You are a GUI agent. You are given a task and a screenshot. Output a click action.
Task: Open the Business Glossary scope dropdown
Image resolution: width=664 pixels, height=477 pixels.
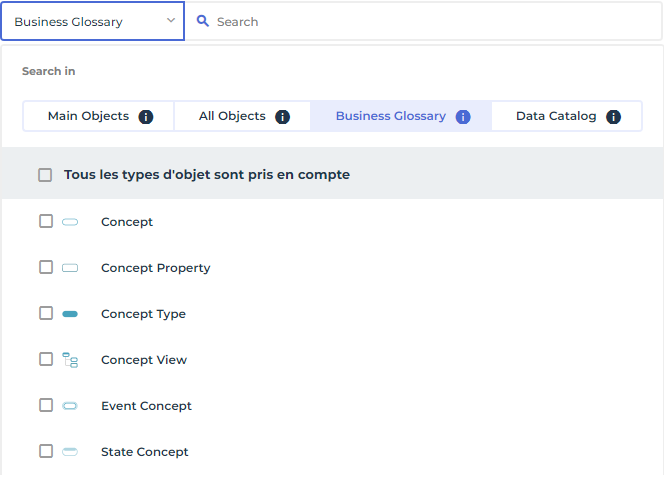click(x=92, y=21)
